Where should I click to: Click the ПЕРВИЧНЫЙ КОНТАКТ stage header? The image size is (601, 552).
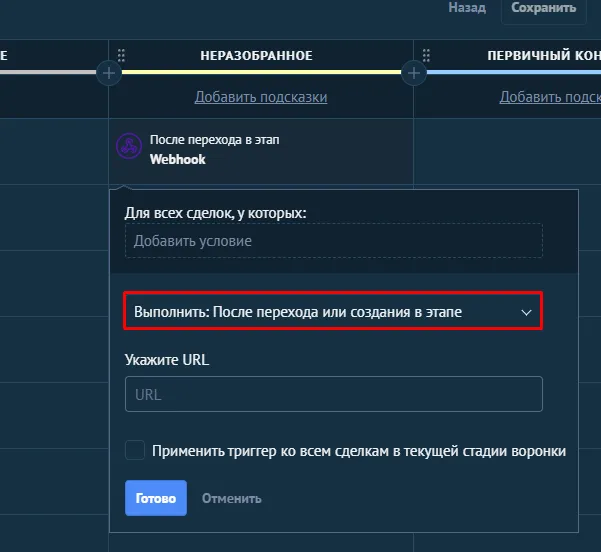tap(544, 56)
